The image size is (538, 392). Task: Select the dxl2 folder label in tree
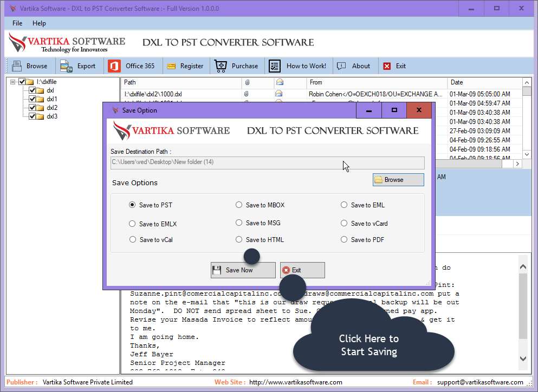click(x=52, y=107)
